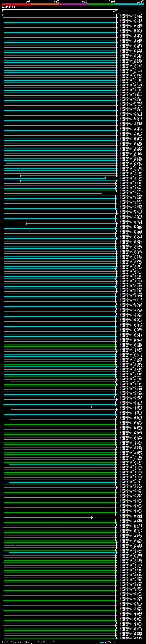
Task: Select the UniRef100_O02494 label
Action: click(x=131, y=296)
